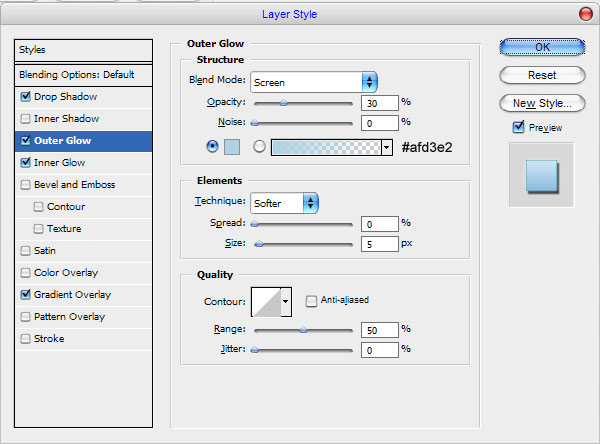This screenshot has height=444, width=600.
Task: Click the style preview thumbnail
Action: pos(541,175)
